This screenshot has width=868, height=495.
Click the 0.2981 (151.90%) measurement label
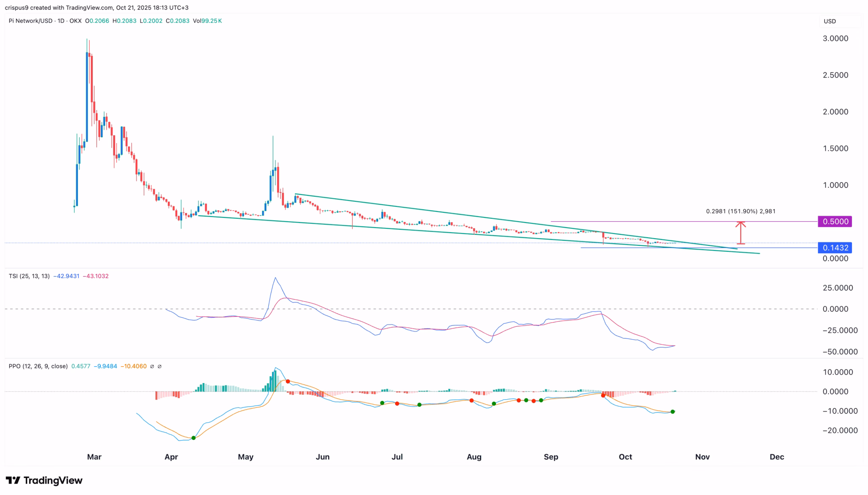click(740, 211)
